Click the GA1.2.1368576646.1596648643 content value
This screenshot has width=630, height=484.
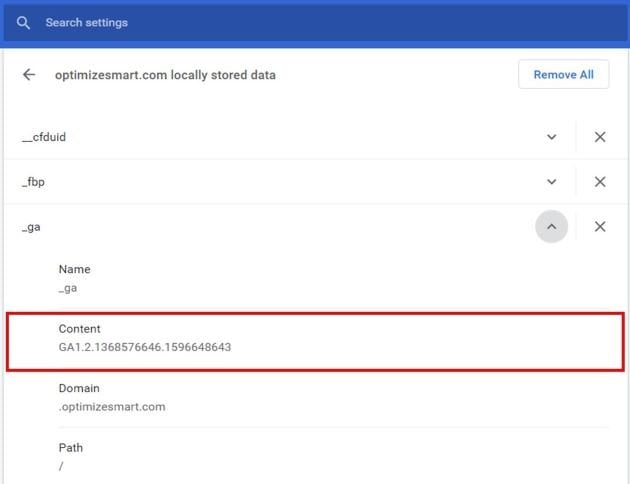pos(145,347)
